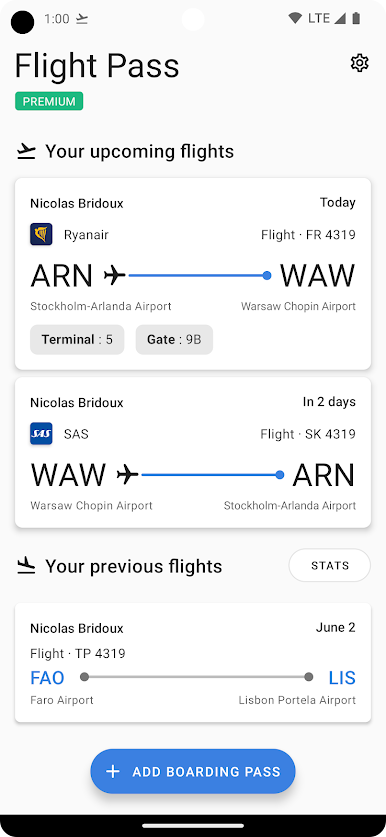Open the previous TP 4319 flight card
Viewport: 386px width, 837px height.
193,663
